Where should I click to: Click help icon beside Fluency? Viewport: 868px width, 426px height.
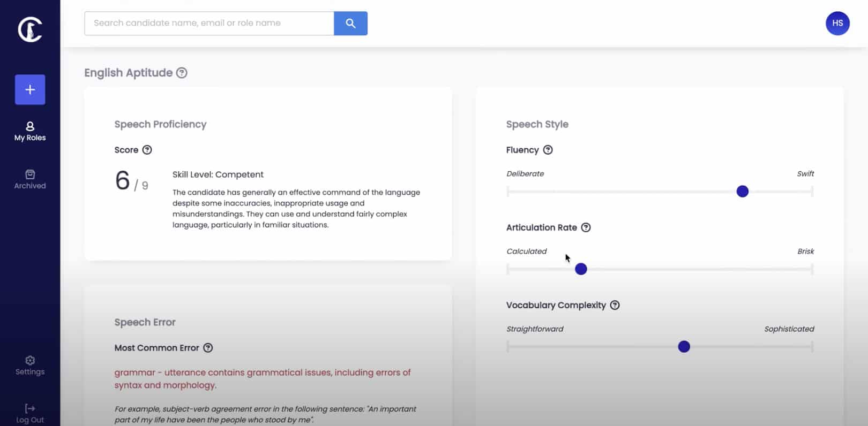548,150
